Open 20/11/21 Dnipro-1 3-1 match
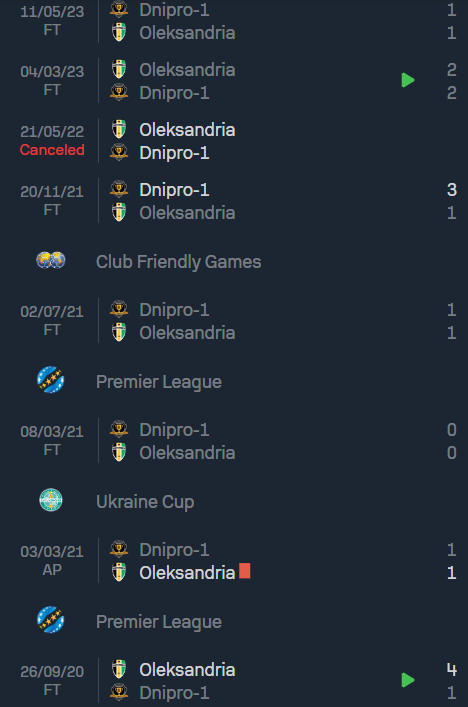The height and width of the screenshot is (707, 468). point(234,201)
